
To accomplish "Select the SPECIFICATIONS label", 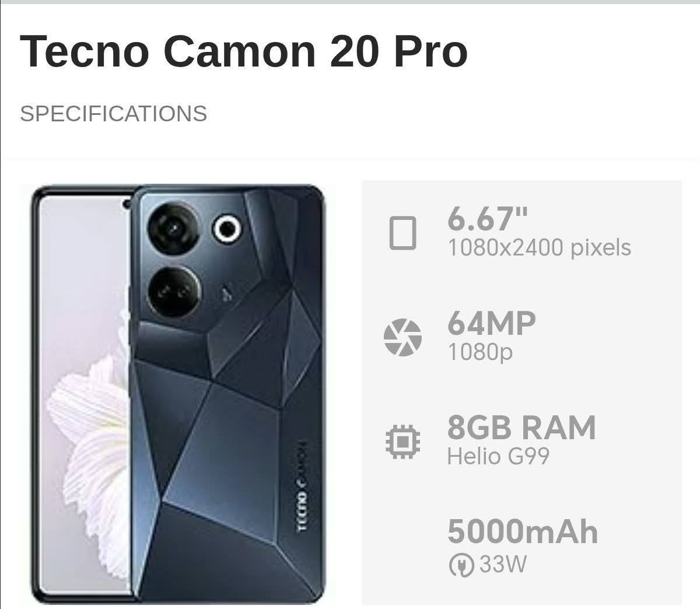I will pyautogui.click(x=114, y=113).
